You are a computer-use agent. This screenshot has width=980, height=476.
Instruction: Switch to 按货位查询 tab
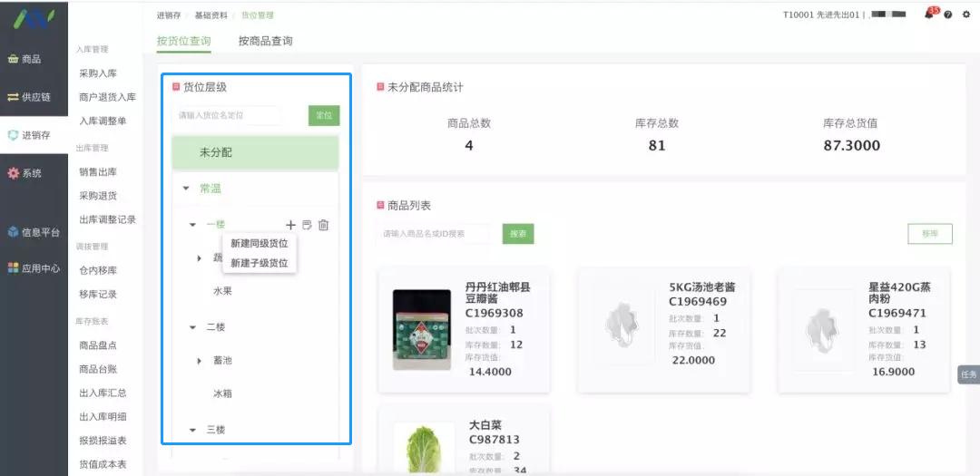tap(183, 41)
